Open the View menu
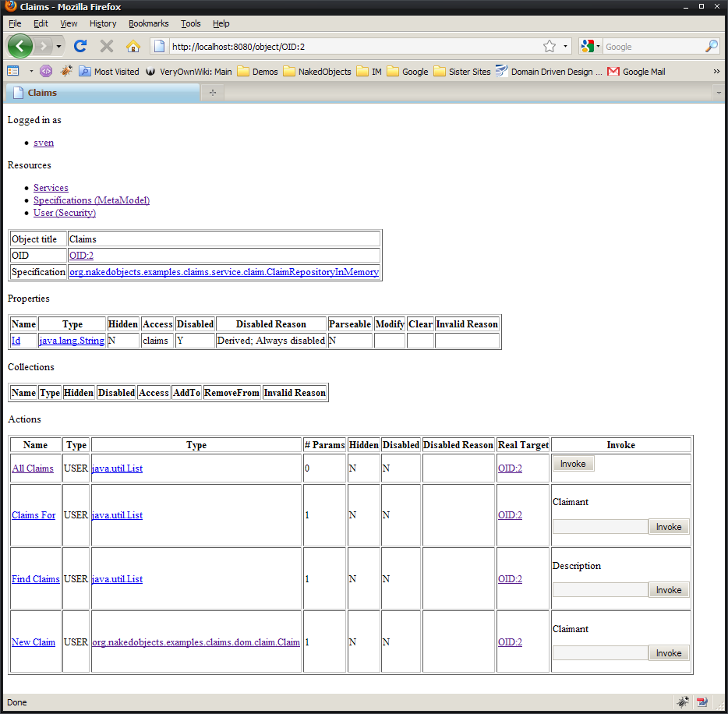Image resolution: width=728 pixels, height=714 pixels. coord(69,23)
